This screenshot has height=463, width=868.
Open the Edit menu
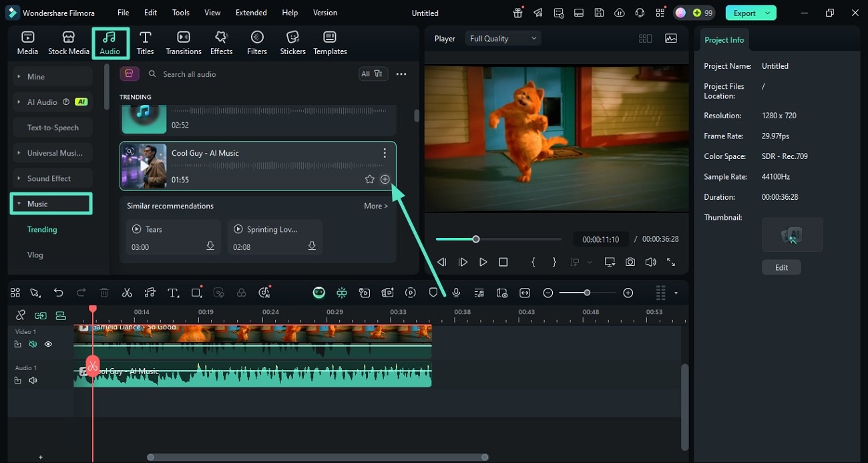pos(151,13)
